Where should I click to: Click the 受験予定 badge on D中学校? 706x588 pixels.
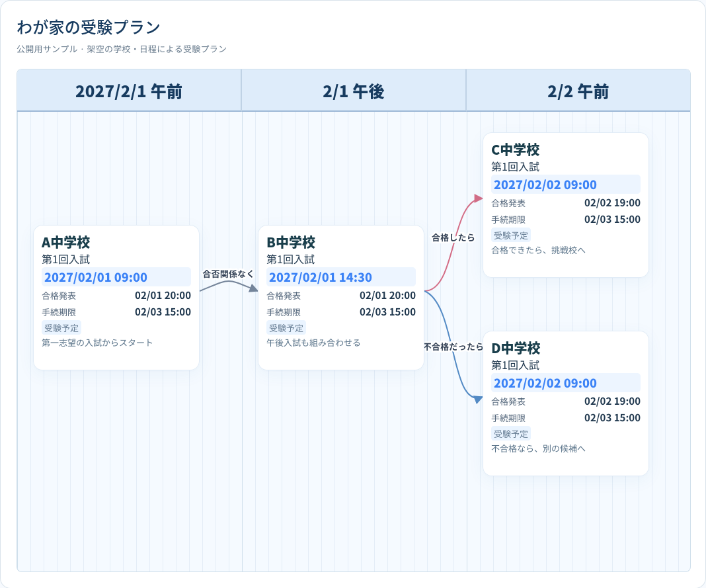point(510,433)
